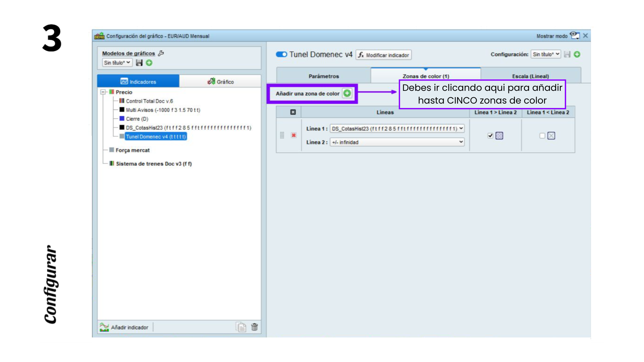This screenshot has width=644, height=362.
Task: Switch to the Escala (Lineal) tab
Action: 530,76
